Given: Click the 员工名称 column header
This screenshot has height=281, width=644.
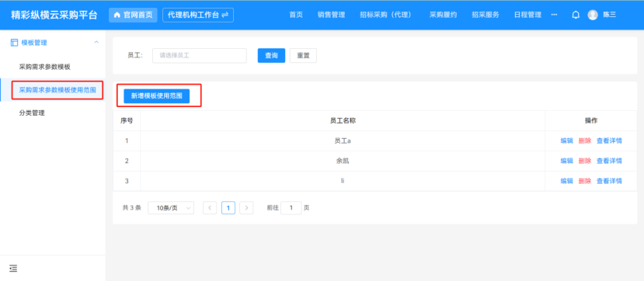Looking at the screenshot, I should point(343,120).
